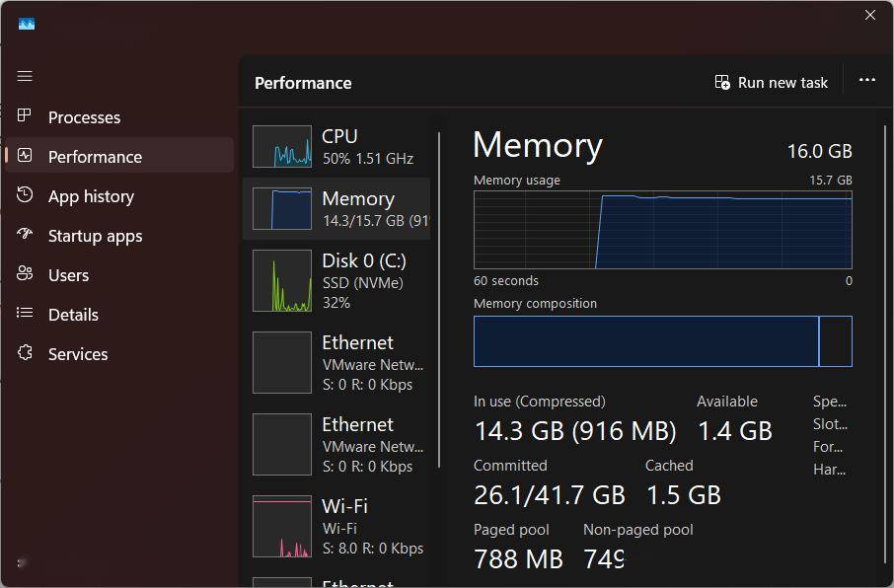894x588 pixels.
Task: Toggle the hamburger navigation menu
Action: pos(25,76)
